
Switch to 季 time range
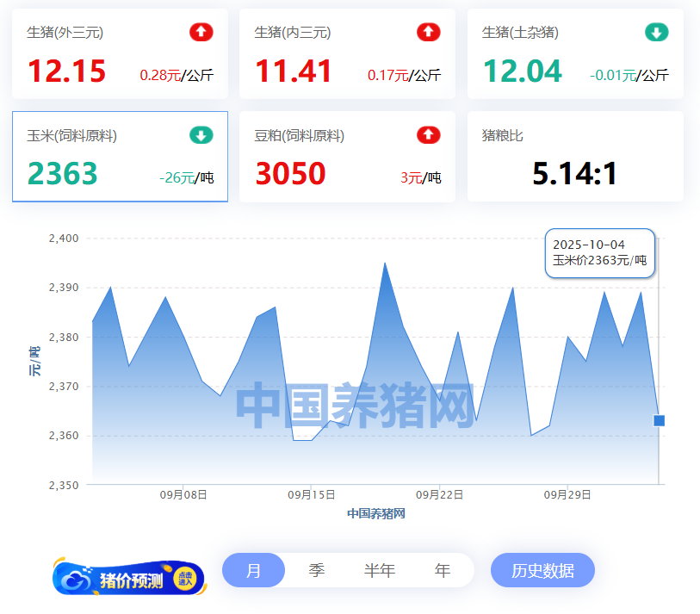(317, 570)
